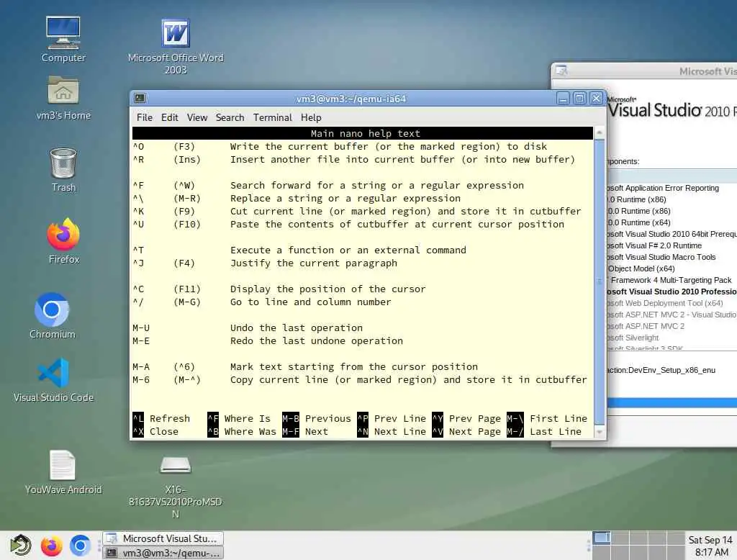Select Silverlight in installer component list

(x=633, y=338)
